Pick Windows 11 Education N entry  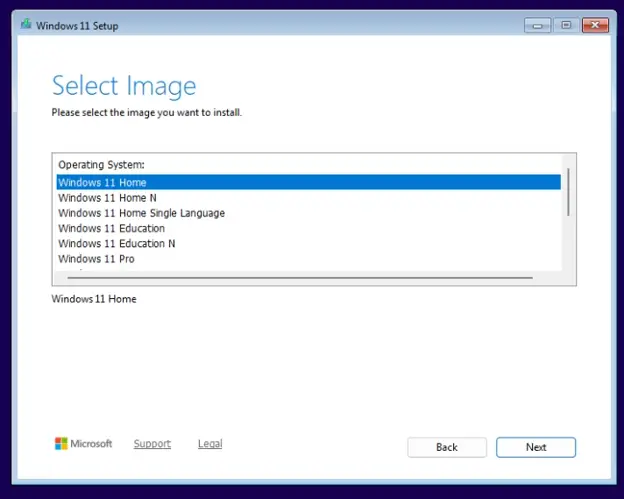pos(308,244)
